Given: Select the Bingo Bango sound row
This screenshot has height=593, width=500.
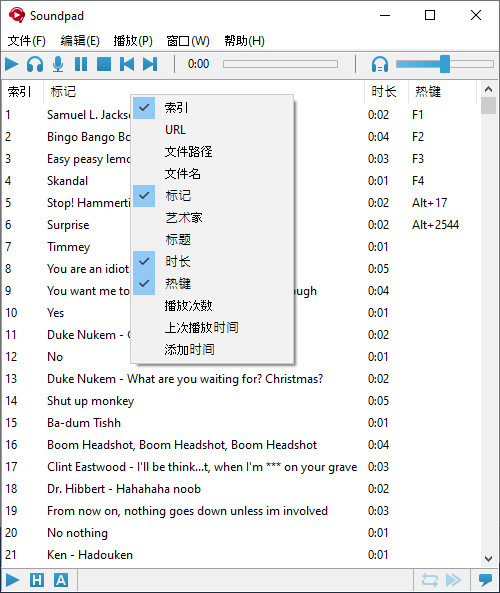Looking at the screenshot, I should 240,137.
